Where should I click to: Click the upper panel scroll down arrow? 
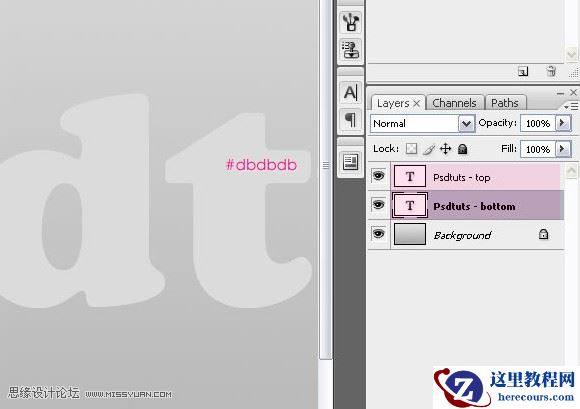pos(571,55)
